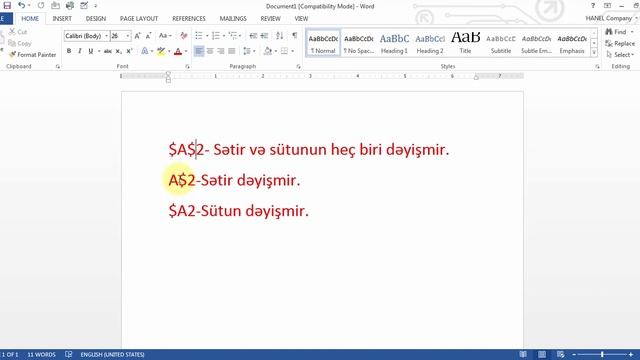Save the document with the floppy icon
The image size is (640, 360).
tap(7, 6)
